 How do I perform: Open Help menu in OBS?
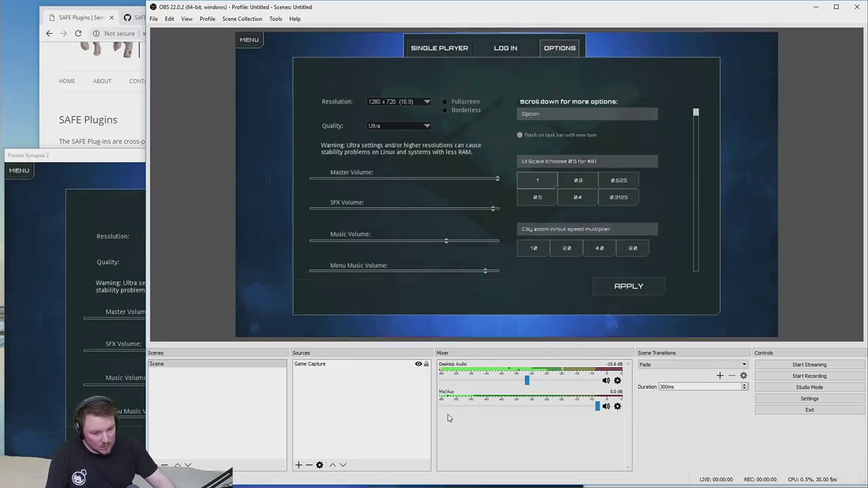[x=295, y=19]
